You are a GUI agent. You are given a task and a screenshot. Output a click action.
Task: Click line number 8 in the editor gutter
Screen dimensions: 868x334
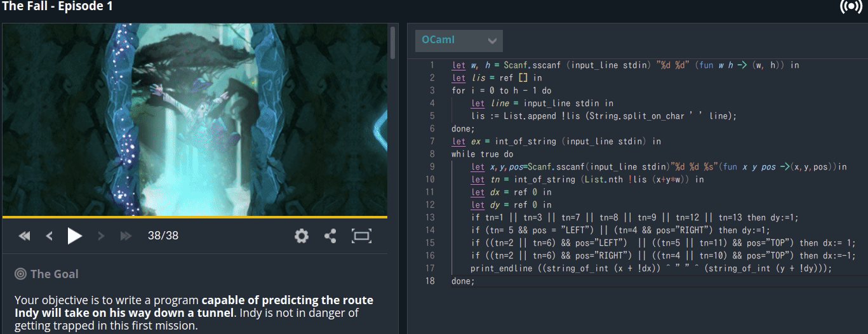pyautogui.click(x=432, y=154)
